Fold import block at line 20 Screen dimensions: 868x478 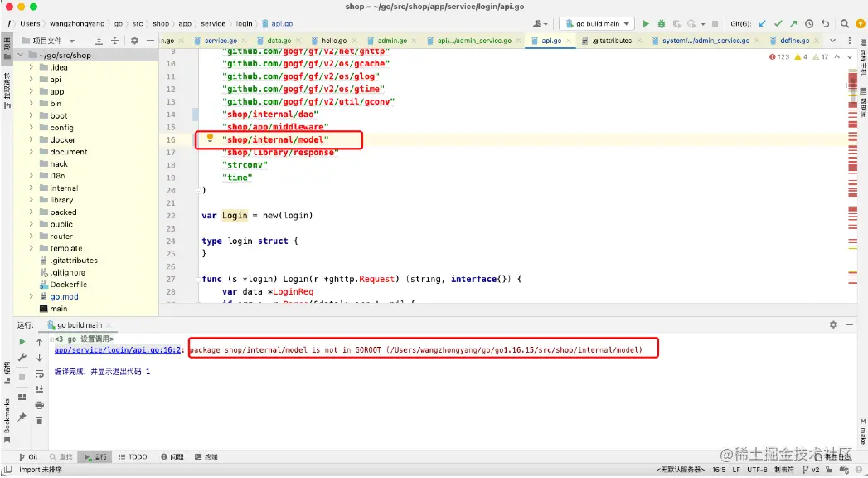[198, 191]
